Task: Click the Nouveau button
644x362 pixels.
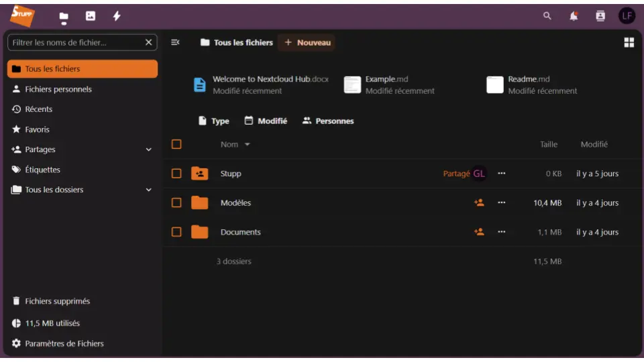Action: click(x=307, y=42)
